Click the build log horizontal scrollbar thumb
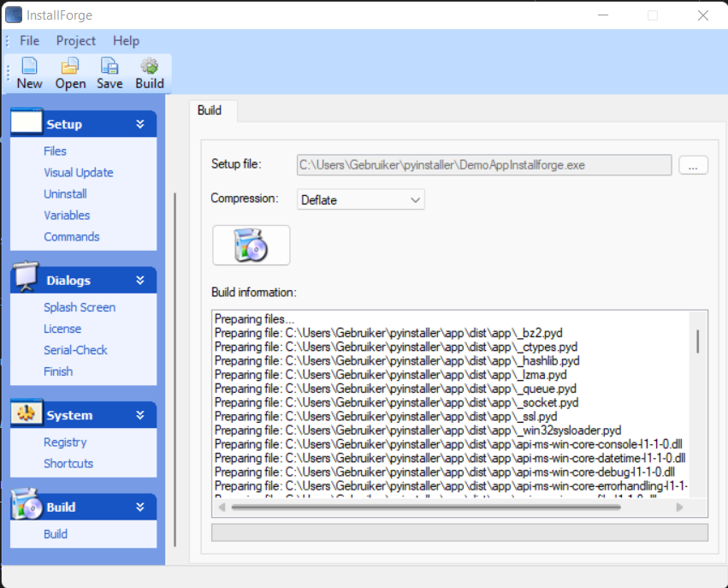The image size is (728, 588). [426, 508]
